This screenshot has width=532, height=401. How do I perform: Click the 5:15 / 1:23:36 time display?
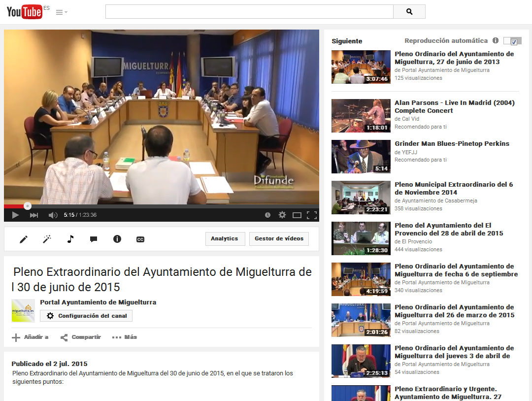(80, 215)
